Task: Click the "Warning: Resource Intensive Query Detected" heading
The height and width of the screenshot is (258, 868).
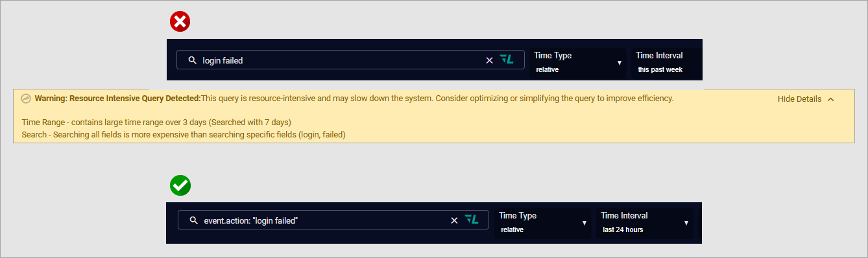Action: tap(117, 99)
